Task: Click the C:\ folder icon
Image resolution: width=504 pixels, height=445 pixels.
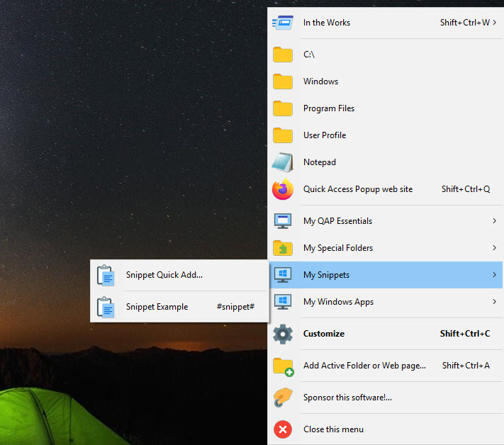Action: [x=283, y=55]
